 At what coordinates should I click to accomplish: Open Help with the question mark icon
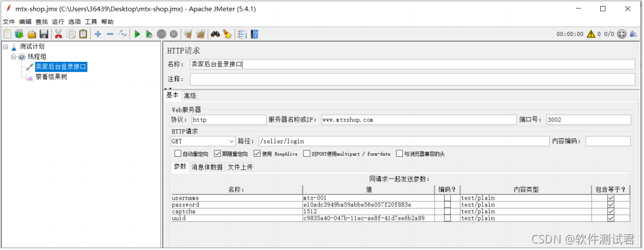point(254,34)
